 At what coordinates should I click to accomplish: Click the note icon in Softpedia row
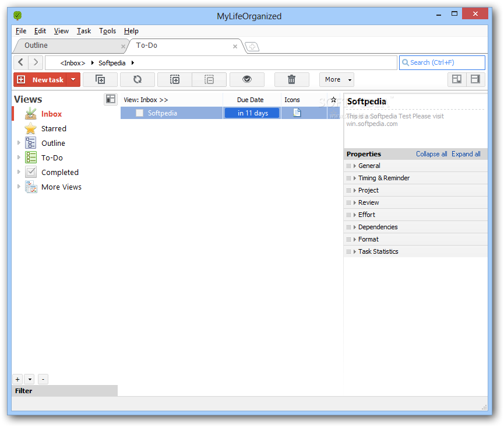pos(297,113)
